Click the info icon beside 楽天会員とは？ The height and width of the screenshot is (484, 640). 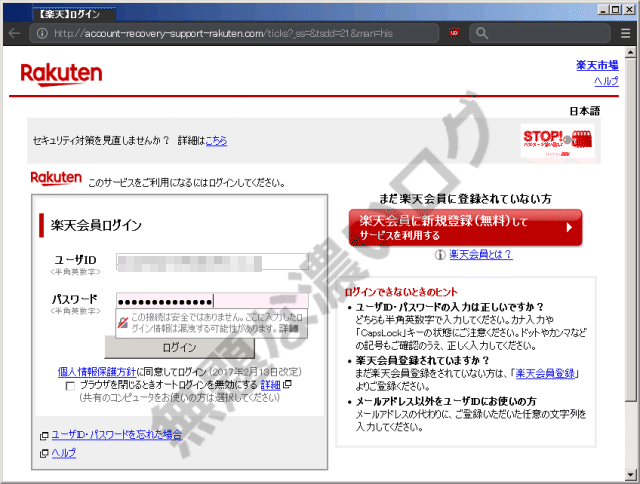point(440,255)
